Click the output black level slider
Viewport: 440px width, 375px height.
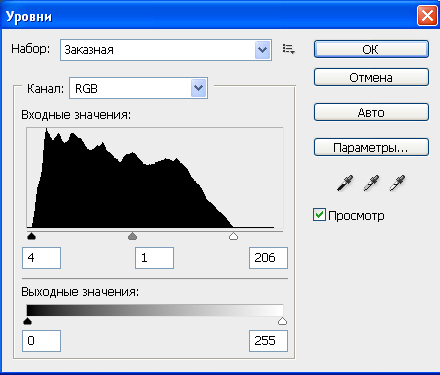(x=27, y=321)
